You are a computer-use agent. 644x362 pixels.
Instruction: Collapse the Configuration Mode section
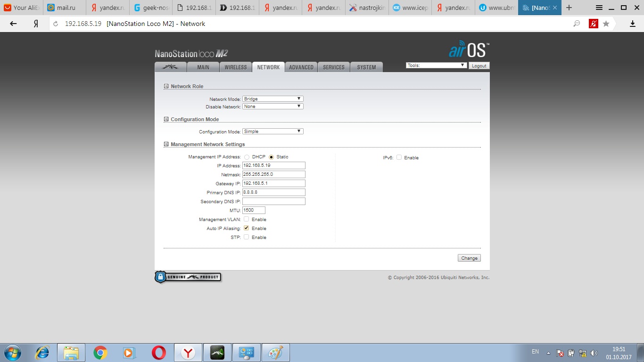click(166, 119)
